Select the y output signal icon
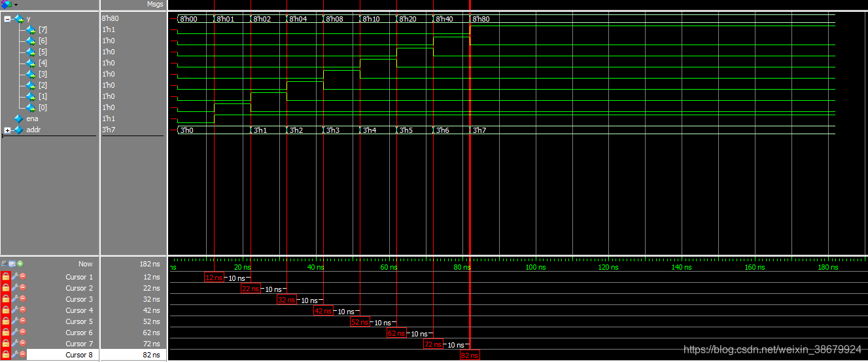This screenshot has height=362, width=868. click(19, 18)
